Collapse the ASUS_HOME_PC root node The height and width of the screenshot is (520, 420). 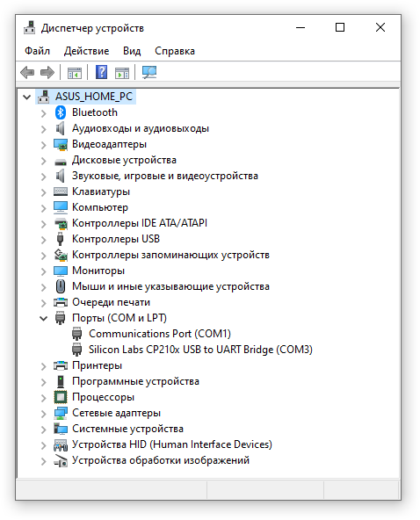(27, 97)
